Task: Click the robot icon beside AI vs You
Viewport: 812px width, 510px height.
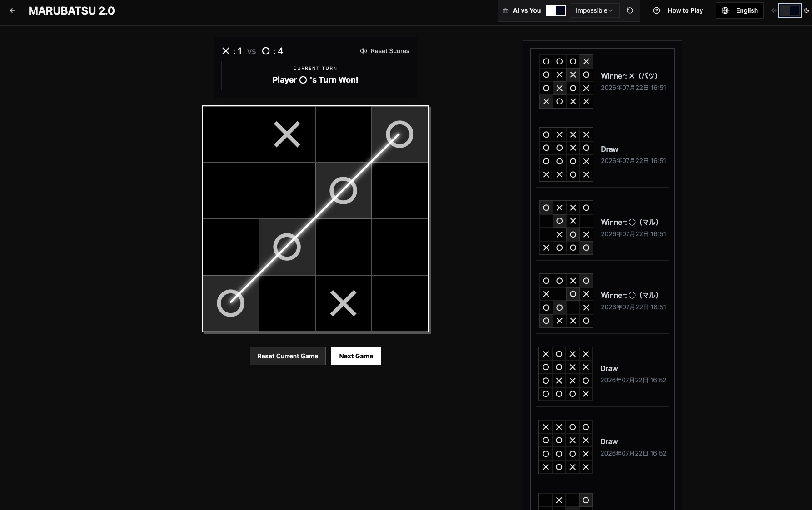Action: pyautogui.click(x=505, y=10)
